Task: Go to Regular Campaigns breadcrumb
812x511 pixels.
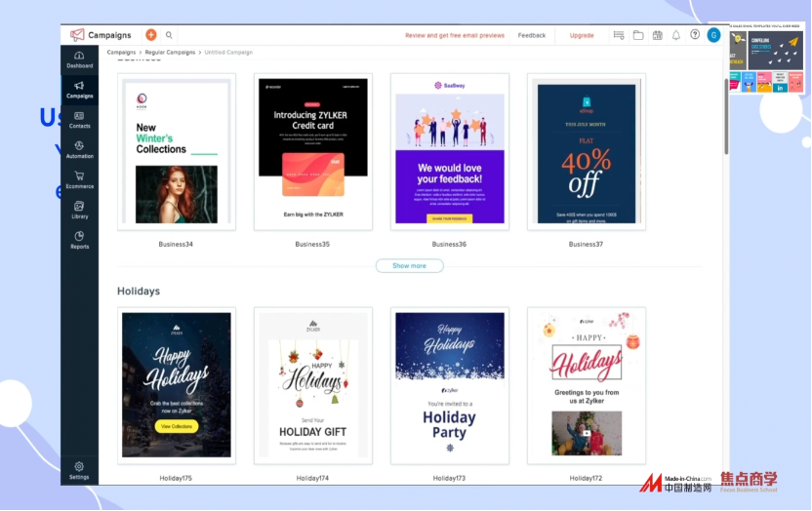Action: coord(170,53)
